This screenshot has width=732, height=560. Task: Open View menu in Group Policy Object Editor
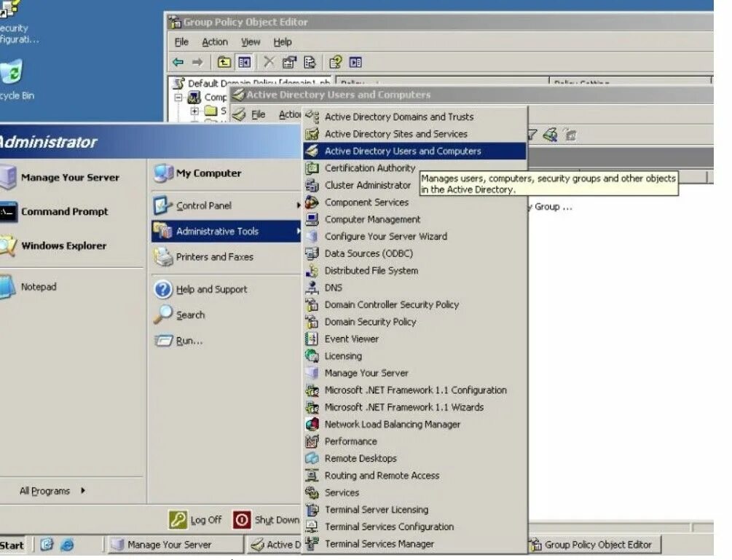(x=251, y=42)
